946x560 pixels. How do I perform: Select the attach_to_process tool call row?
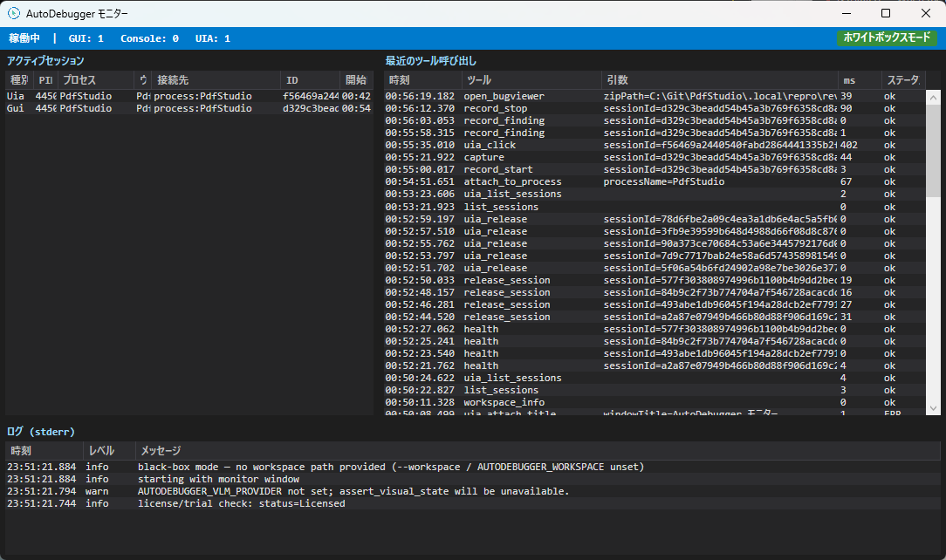point(655,182)
